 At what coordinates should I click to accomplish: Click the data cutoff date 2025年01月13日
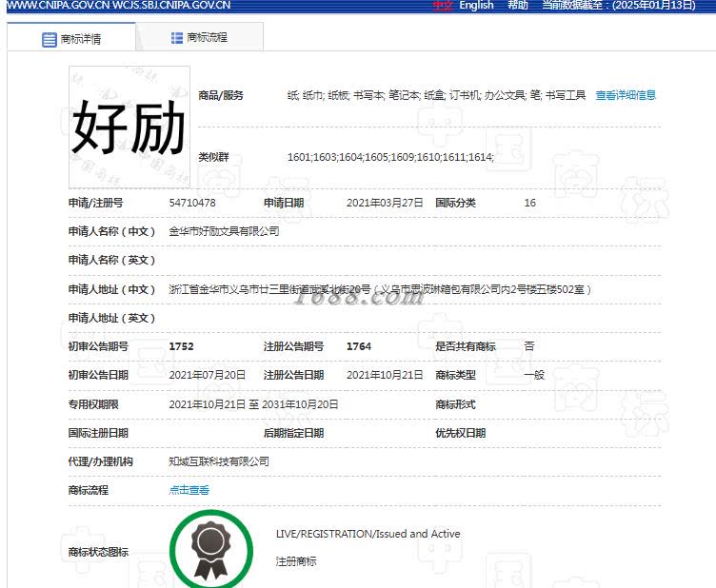(654, 6)
